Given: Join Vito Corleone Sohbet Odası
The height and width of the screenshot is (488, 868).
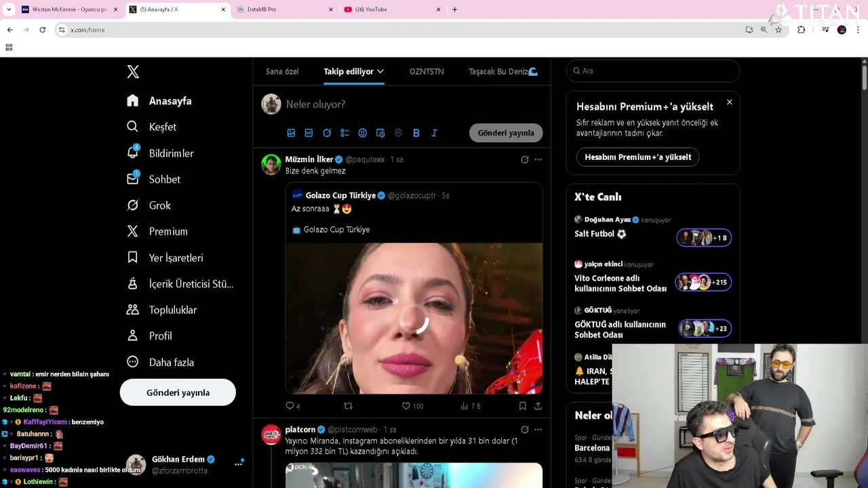Looking at the screenshot, I should [703, 282].
